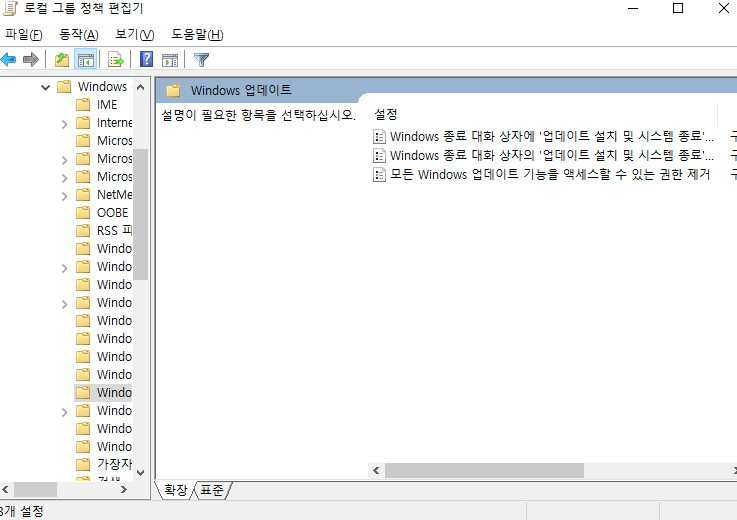Screen dimensions: 737x520
Task: Open the 도움말(H) menu
Action: pyautogui.click(x=197, y=34)
